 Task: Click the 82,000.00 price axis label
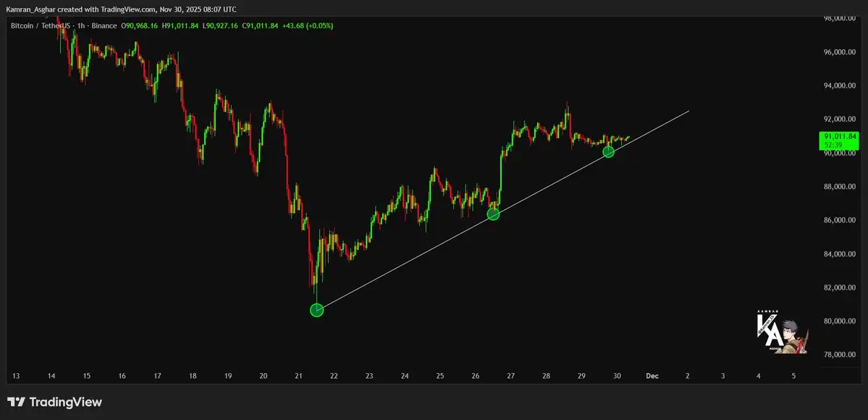point(840,287)
